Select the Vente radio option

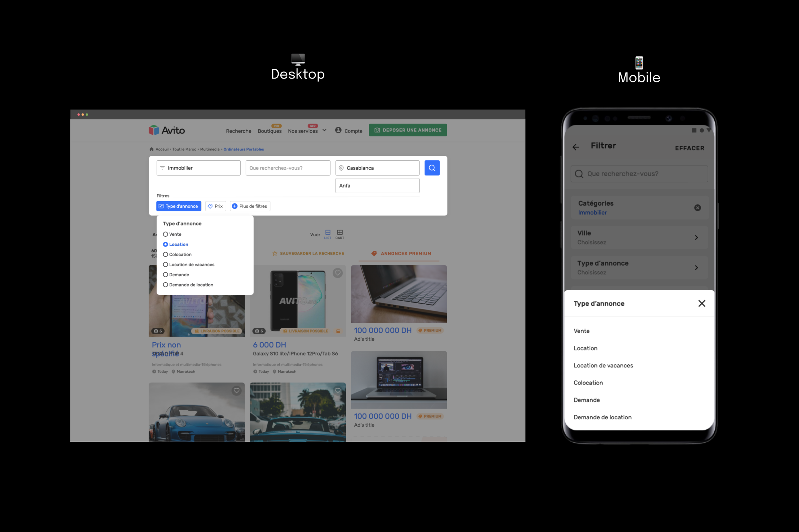tap(165, 234)
